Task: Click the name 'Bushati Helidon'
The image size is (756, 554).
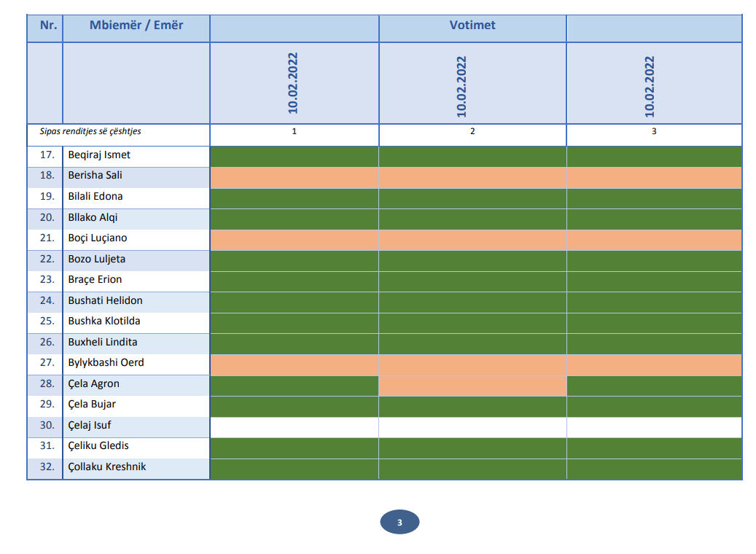Action: [x=105, y=301]
